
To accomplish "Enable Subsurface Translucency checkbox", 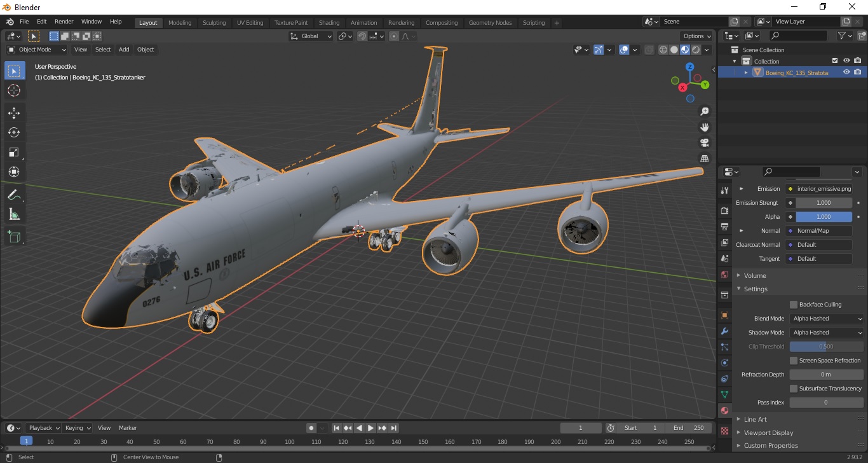I will [x=794, y=389].
